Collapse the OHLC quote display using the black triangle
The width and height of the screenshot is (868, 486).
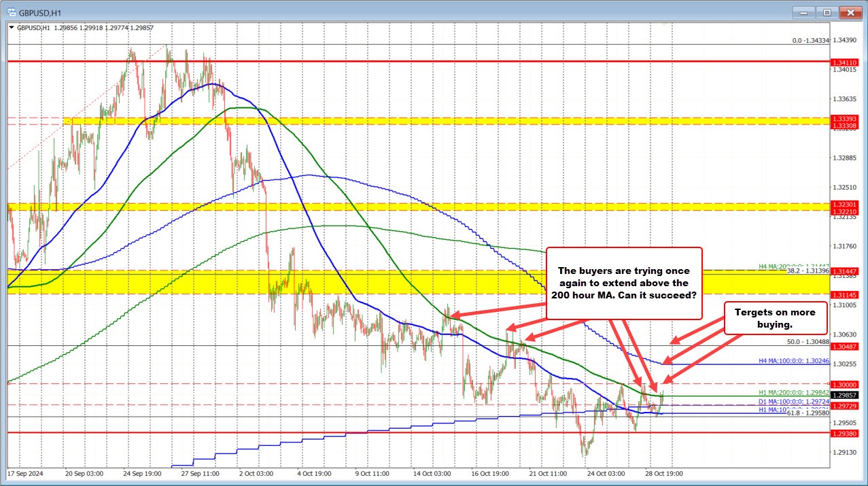10,28
